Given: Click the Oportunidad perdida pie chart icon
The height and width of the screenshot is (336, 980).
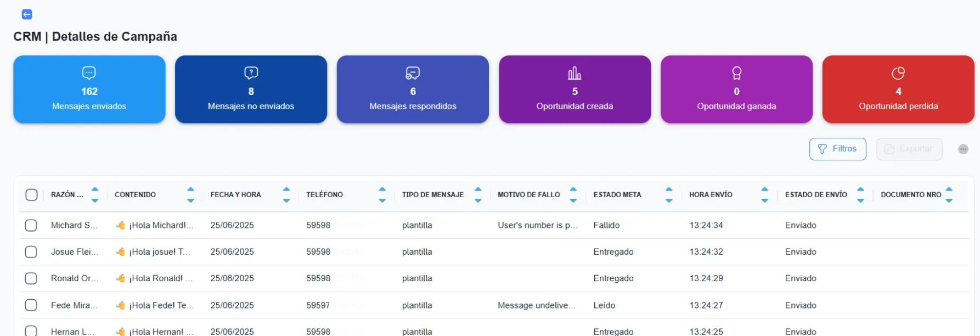Looking at the screenshot, I should pos(898,73).
